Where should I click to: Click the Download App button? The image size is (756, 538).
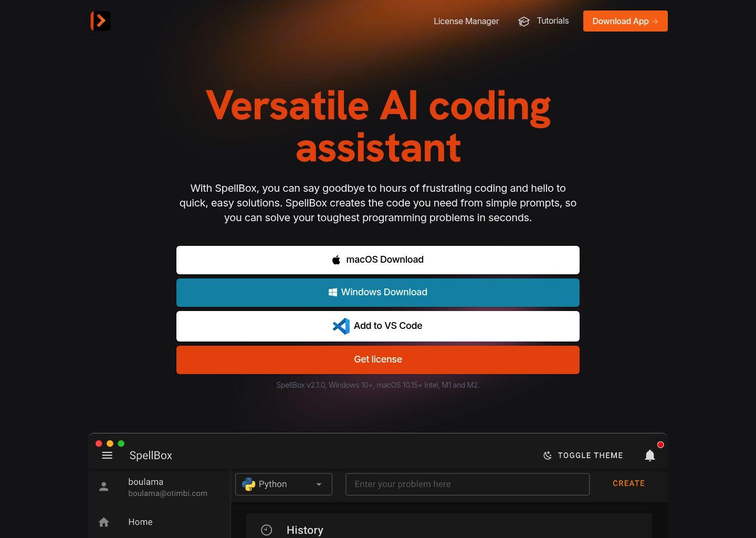coord(625,21)
